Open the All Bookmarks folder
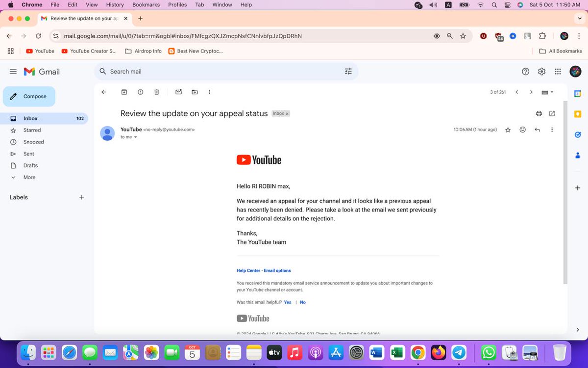This screenshot has height=368, width=588. pyautogui.click(x=561, y=51)
